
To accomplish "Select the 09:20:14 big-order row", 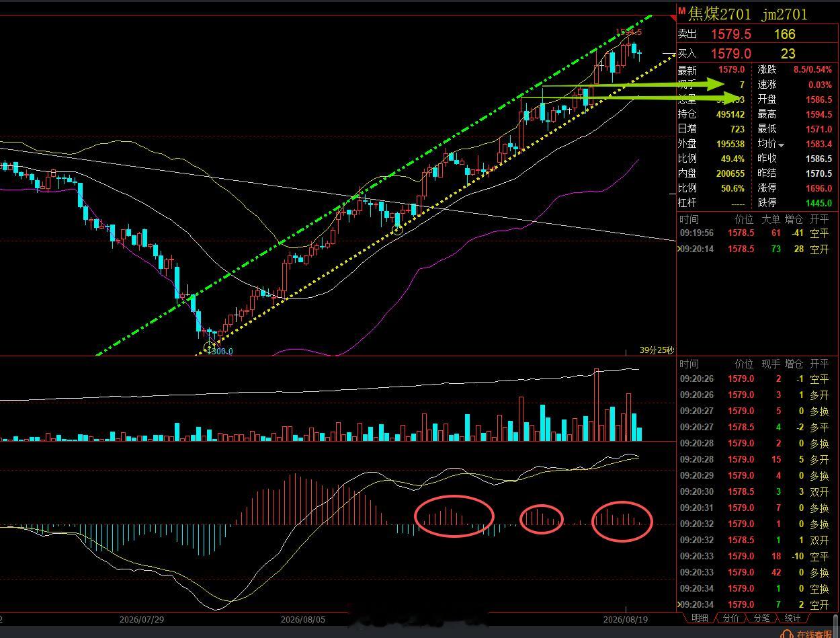I will (757, 249).
